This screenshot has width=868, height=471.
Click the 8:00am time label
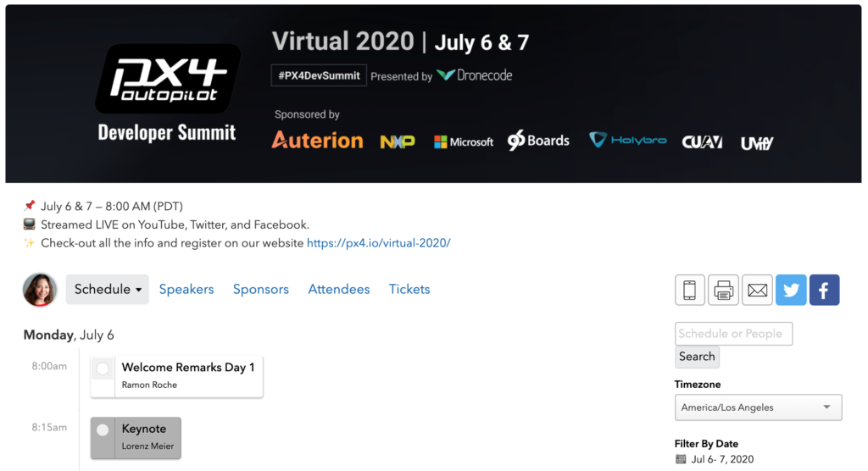click(x=49, y=366)
